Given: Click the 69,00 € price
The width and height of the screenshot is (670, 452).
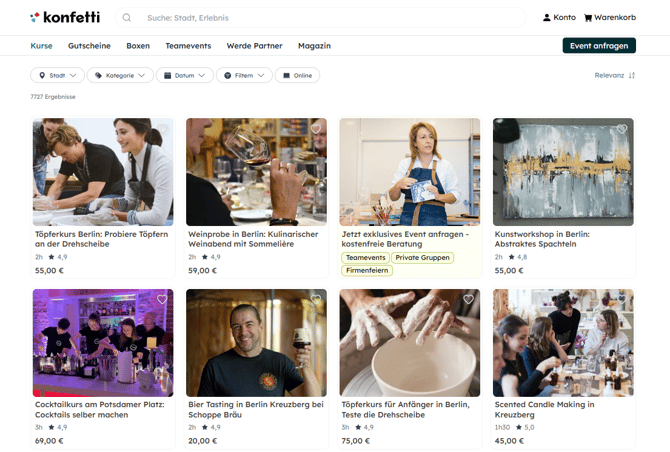Looking at the screenshot, I should [x=49, y=441].
